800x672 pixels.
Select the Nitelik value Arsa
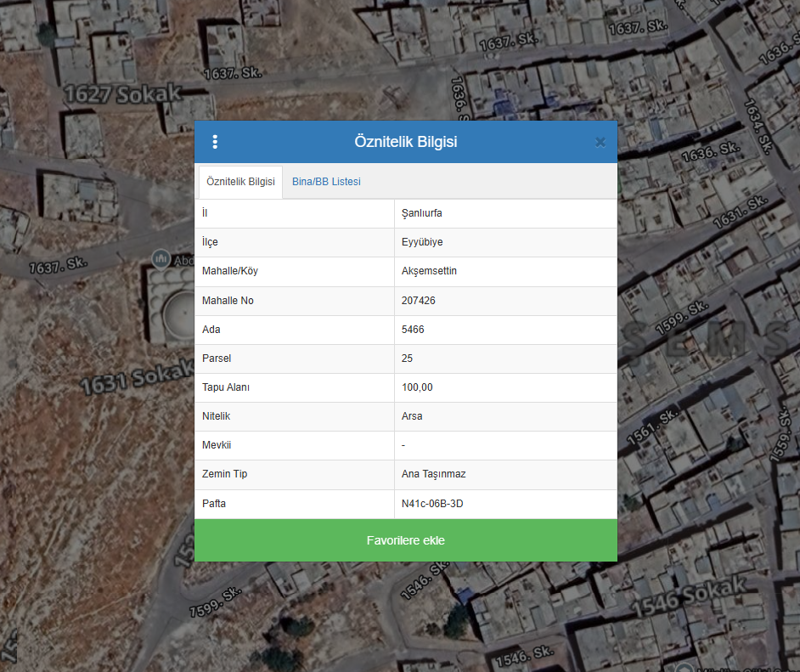point(412,416)
